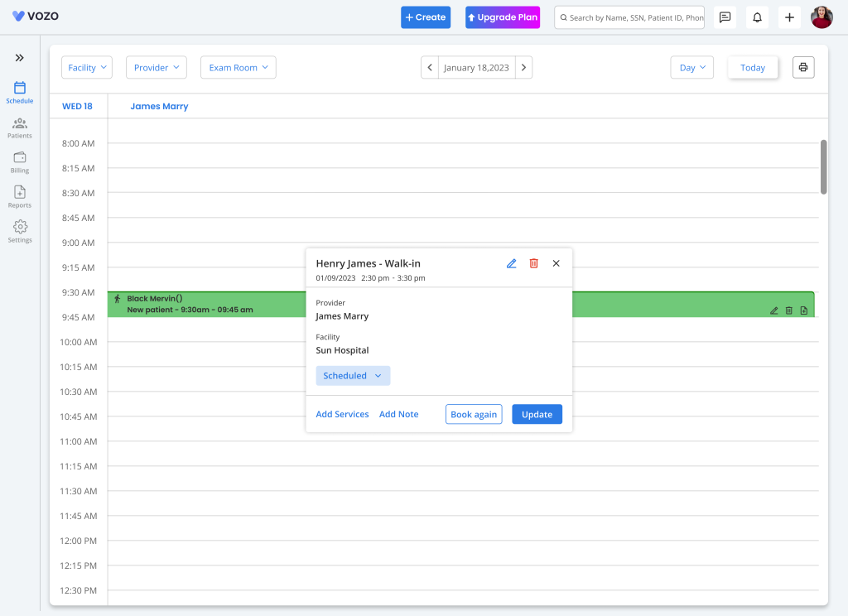
Task: Delete Henry James appointment red trash icon
Action: click(534, 263)
